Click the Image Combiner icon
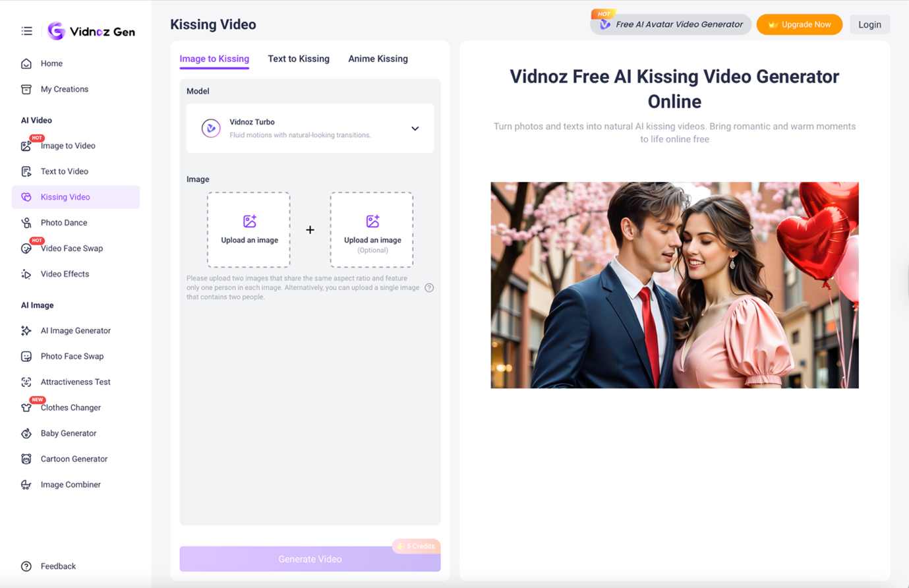The image size is (909, 588). (x=26, y=485)
